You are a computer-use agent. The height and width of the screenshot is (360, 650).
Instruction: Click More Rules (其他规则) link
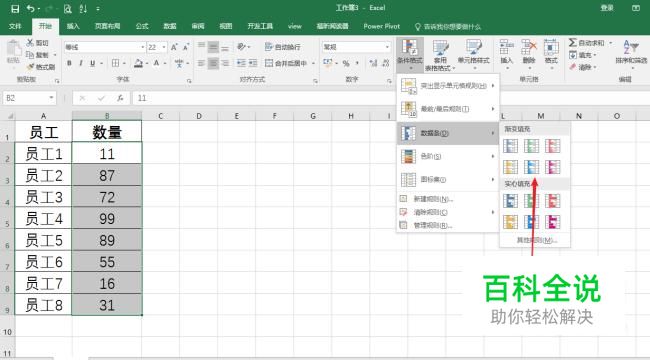pos(536,240)
